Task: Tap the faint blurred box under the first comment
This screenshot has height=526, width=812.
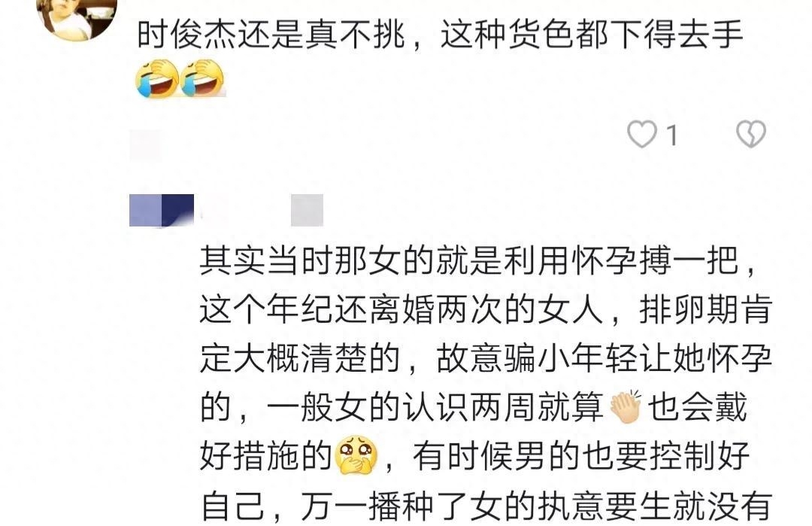Action: tap(145, 146)
